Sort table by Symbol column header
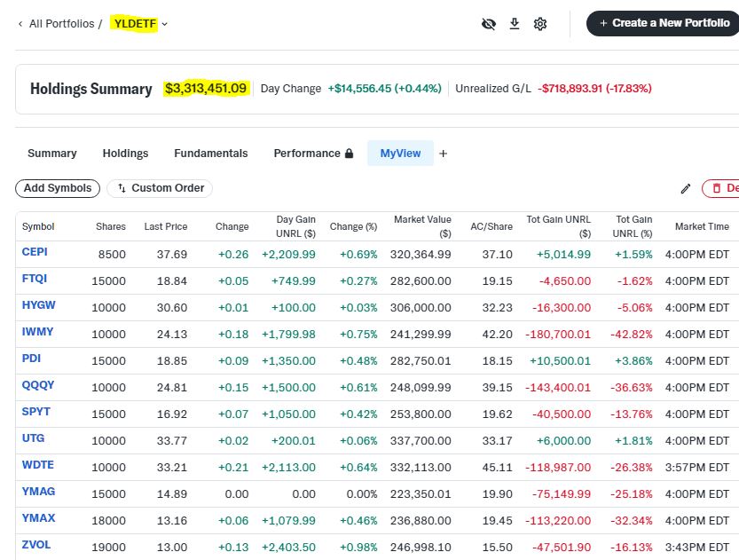739x560 pixels. click(x=38, y=226)
